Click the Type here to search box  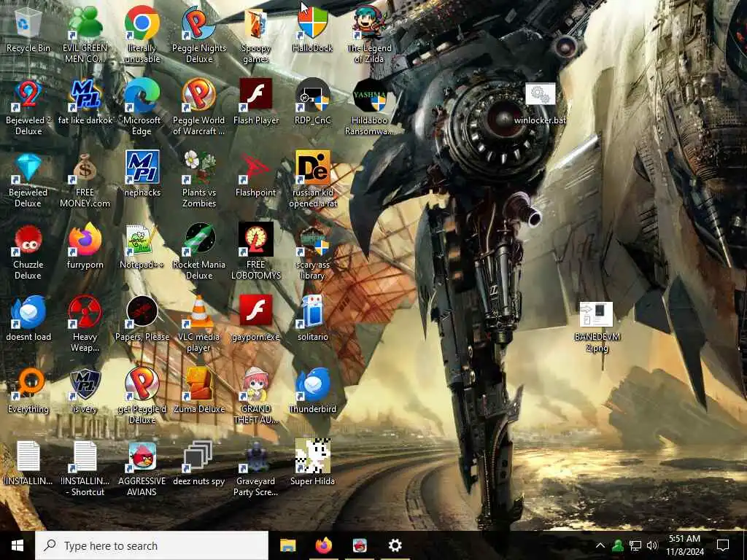tap(152, 545)
